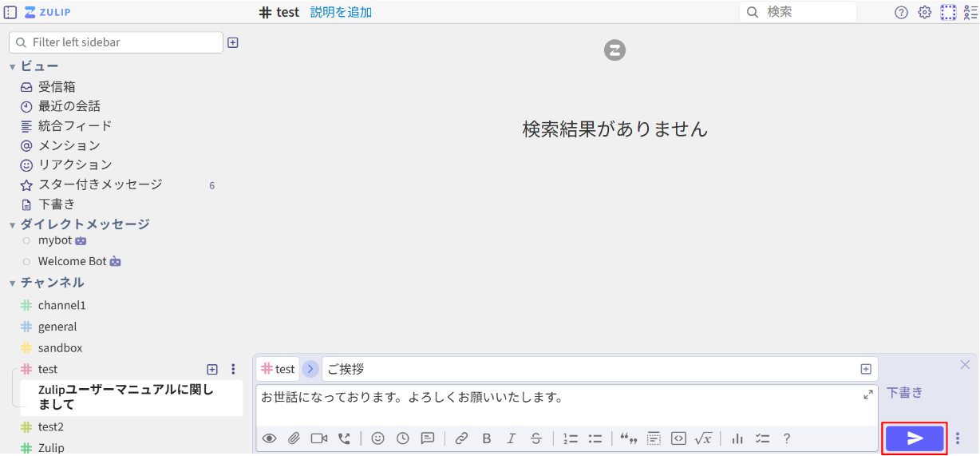
Task: Toggle the left sidebar icon beside Zulip logo
Action: (10, 12)
